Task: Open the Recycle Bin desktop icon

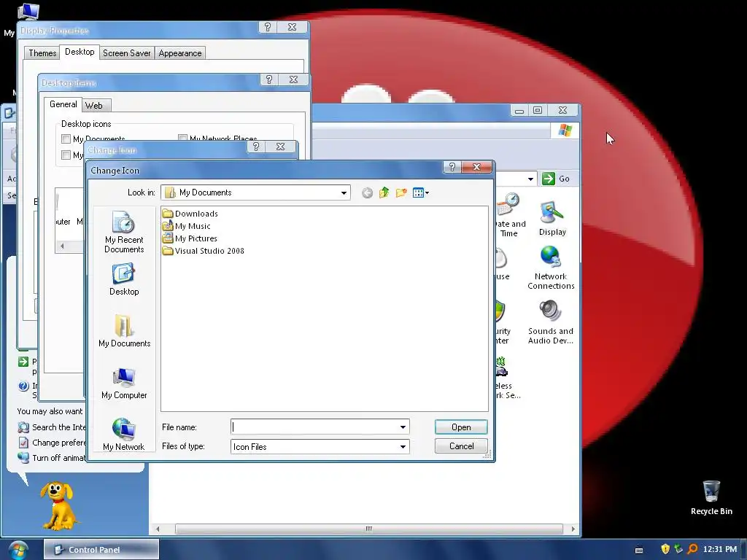Action: click(x=711, y=497)
